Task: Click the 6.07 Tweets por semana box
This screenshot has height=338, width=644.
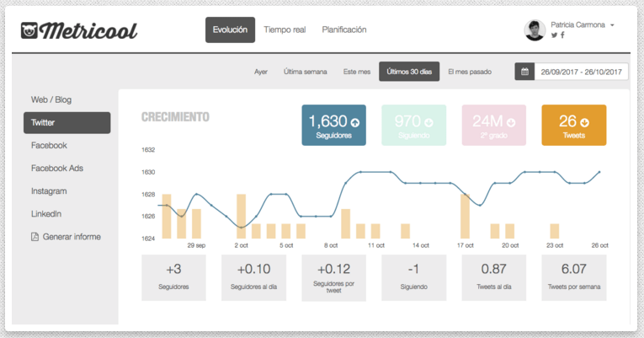Action: [574, 277]
